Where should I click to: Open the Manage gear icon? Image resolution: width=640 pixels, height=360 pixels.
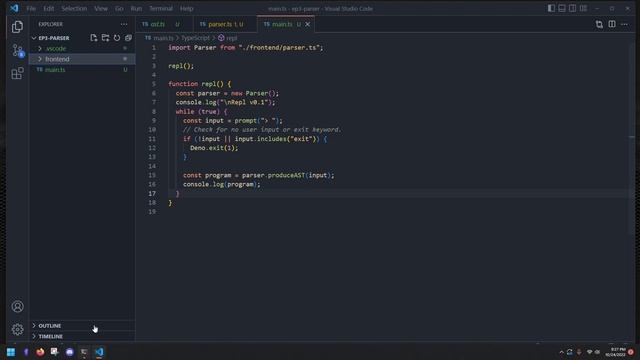[17, 329]
